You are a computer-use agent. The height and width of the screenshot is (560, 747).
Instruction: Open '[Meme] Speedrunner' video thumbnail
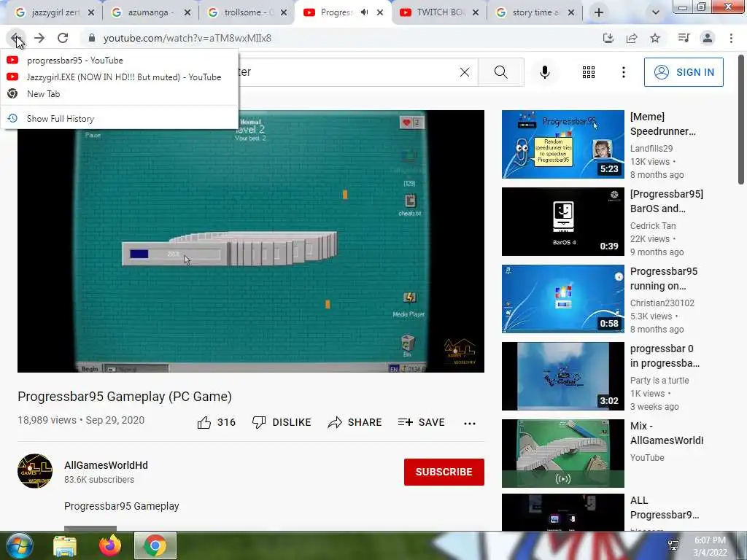point(562,144)
